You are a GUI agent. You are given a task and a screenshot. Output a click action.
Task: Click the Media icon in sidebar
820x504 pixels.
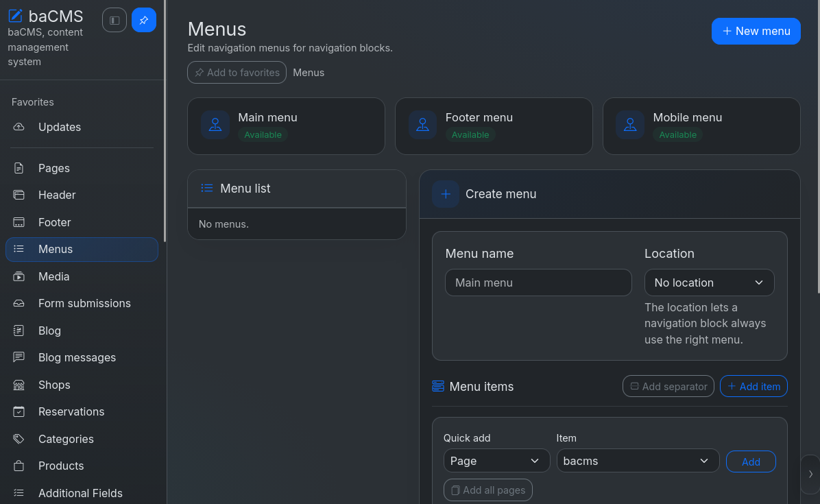pyautogui.click(x=19, y=276)
